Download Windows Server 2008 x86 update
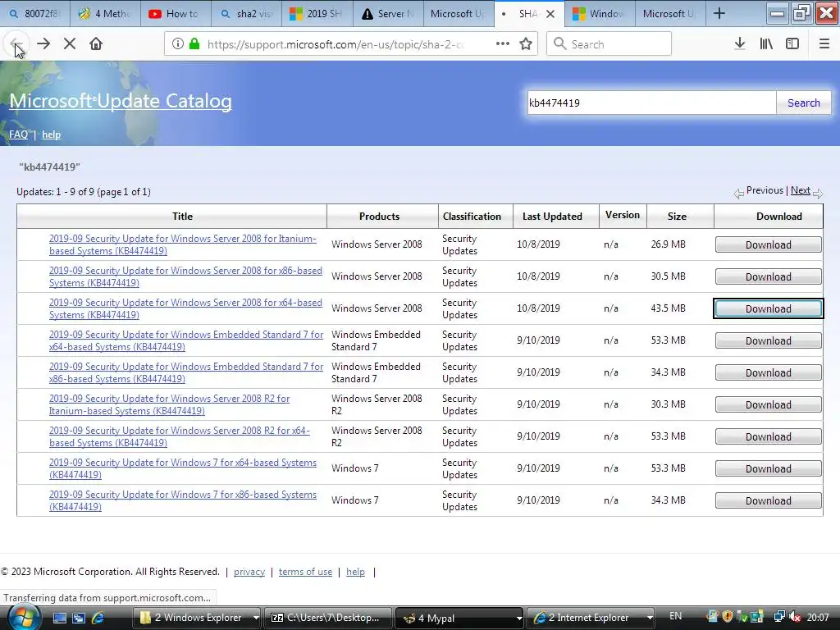Screen dimensions: 840x630 768,277
